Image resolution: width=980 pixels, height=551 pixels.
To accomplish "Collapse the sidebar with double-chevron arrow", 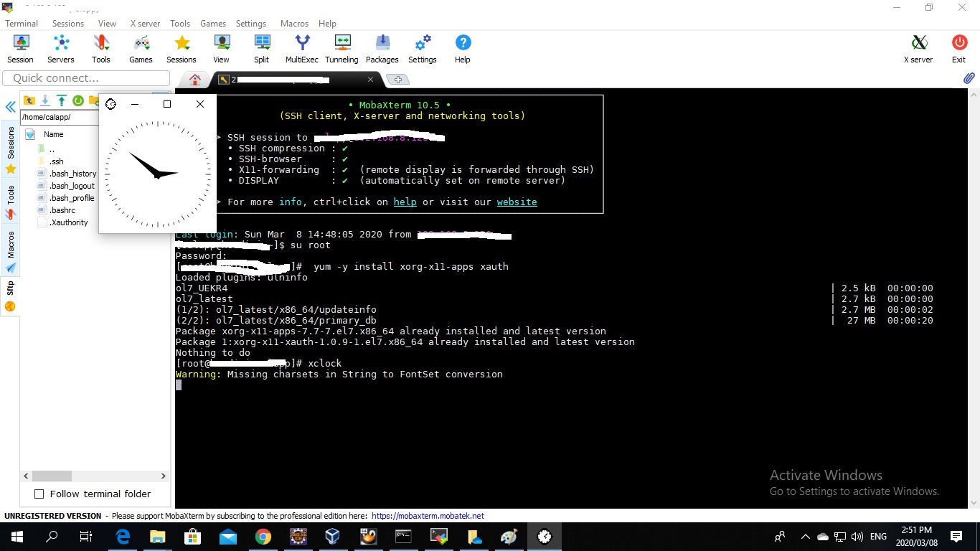I will [11, 108].
